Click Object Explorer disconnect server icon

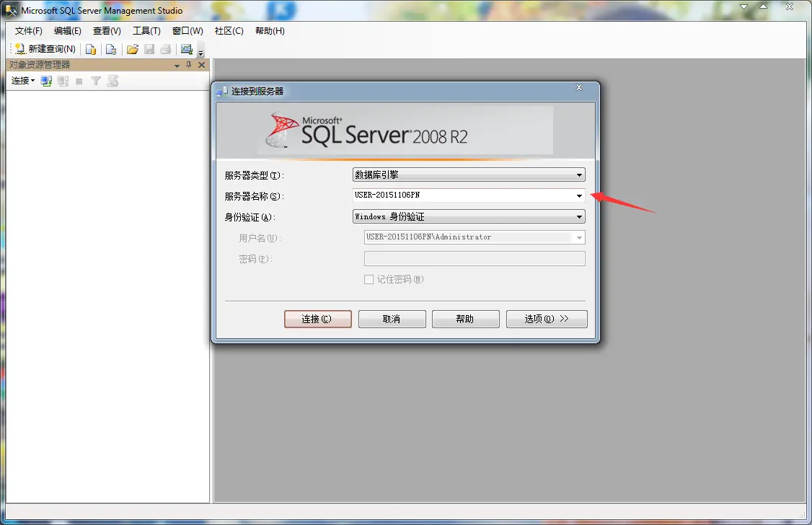(63, 81)
